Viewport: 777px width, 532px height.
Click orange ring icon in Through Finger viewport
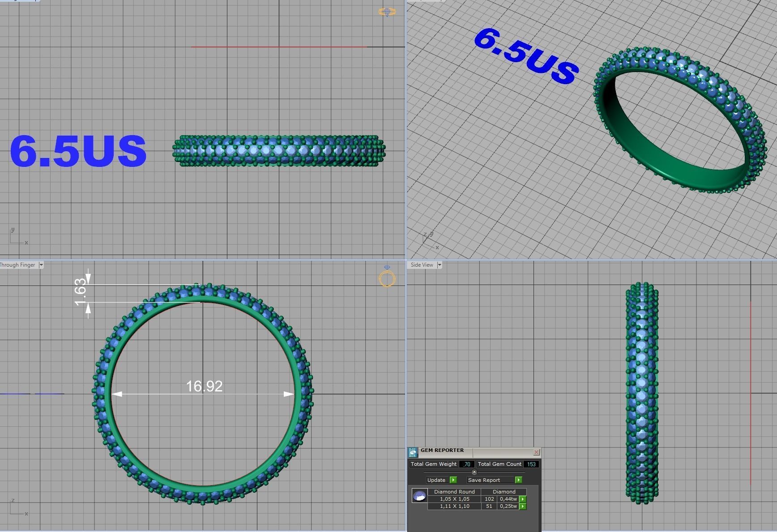pos(387,277)
